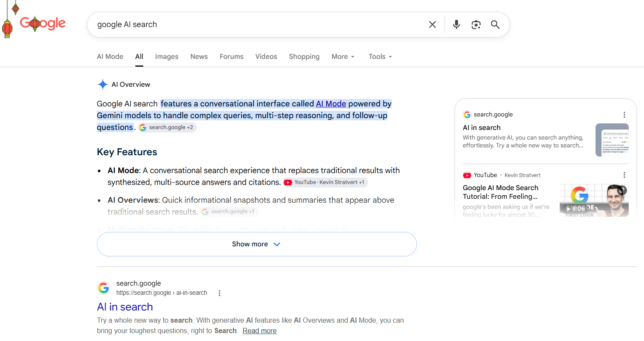Play the Kevin Stratvert video thumbnail
The height and width of the screenshot is (341, 644).
(594, 200)
